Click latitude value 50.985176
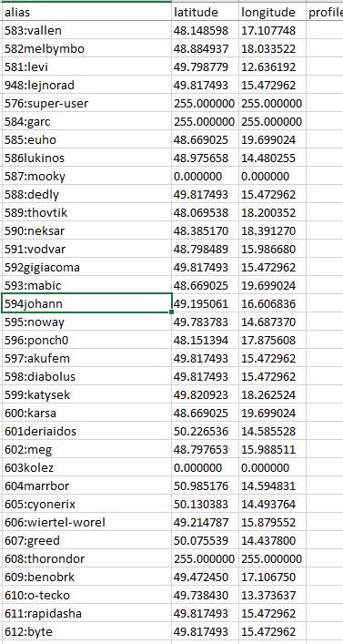Image resolution: width=343 pixels, height=644 pixels. [205, 486]
